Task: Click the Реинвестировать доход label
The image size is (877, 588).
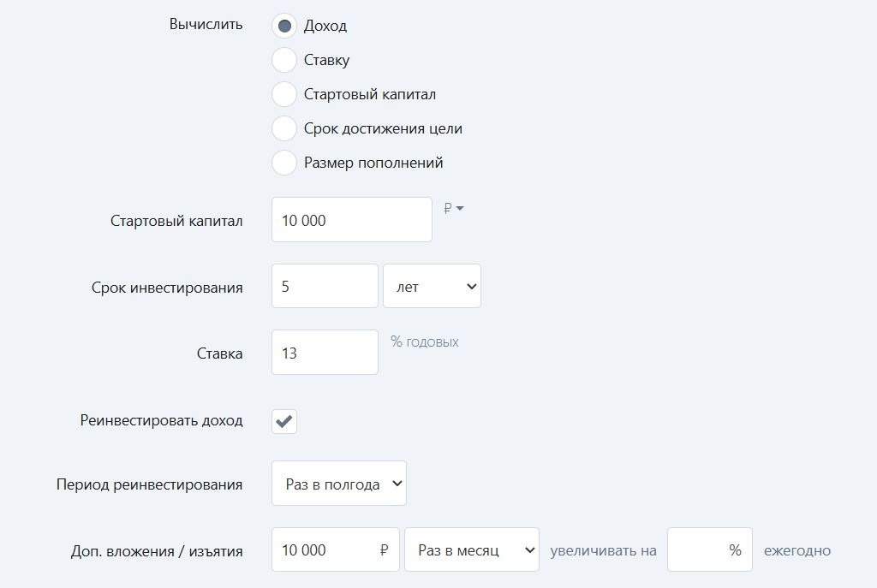Action: pyautogui.click(x=162, y=420)
